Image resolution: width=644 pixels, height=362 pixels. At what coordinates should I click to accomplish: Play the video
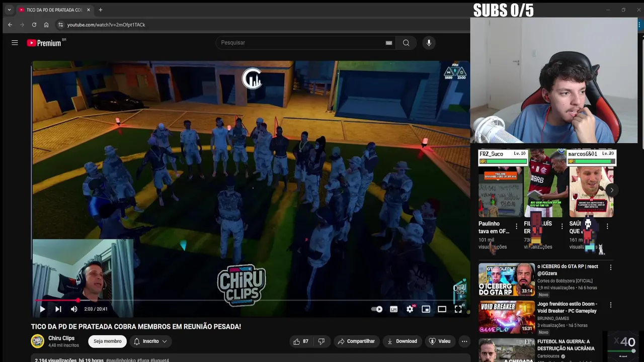coord(42,309)
